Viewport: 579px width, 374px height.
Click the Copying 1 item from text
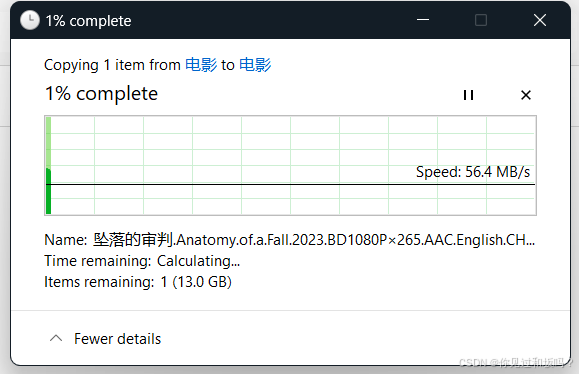pos(112,65)
